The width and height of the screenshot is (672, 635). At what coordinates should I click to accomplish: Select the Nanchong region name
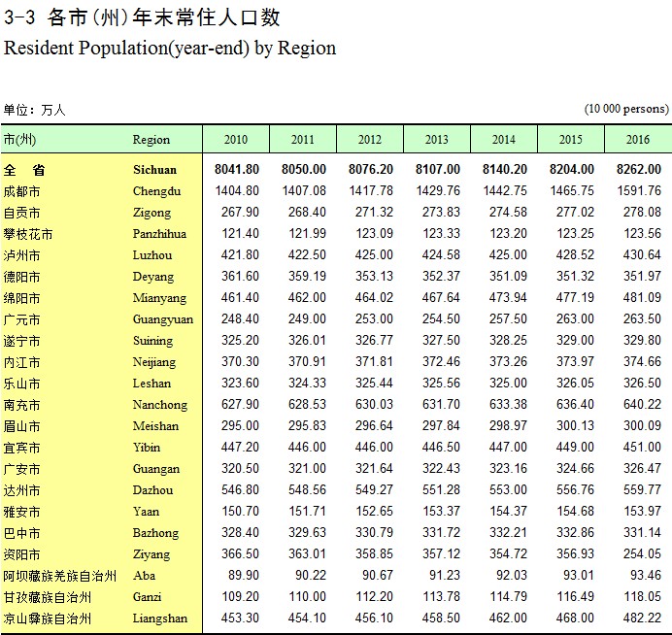click(x=160, y=405)
